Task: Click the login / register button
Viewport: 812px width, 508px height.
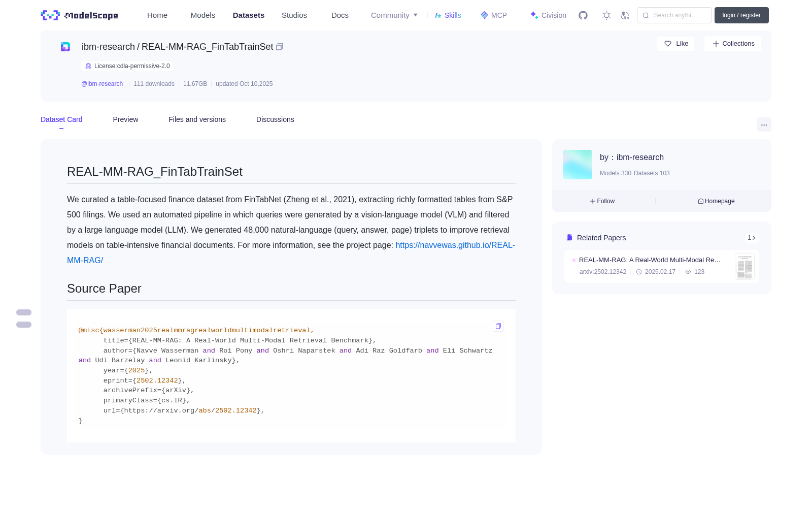Action: [741, 15]
